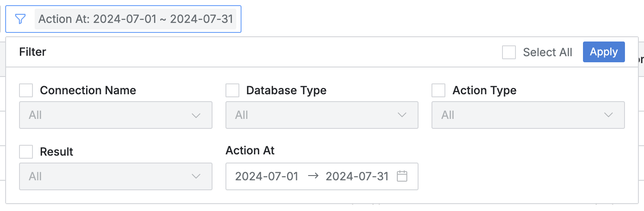Click the Action At date range filter tag

pos(135,19)
